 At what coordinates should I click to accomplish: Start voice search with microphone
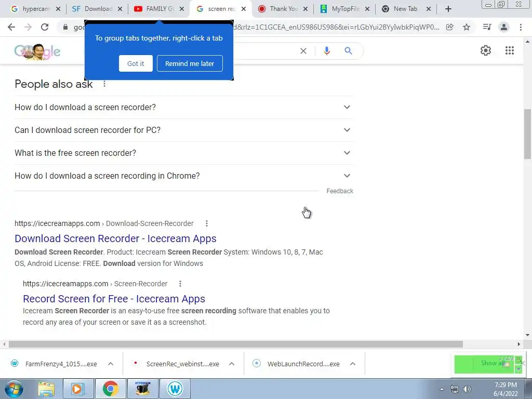tap(326, 51)
